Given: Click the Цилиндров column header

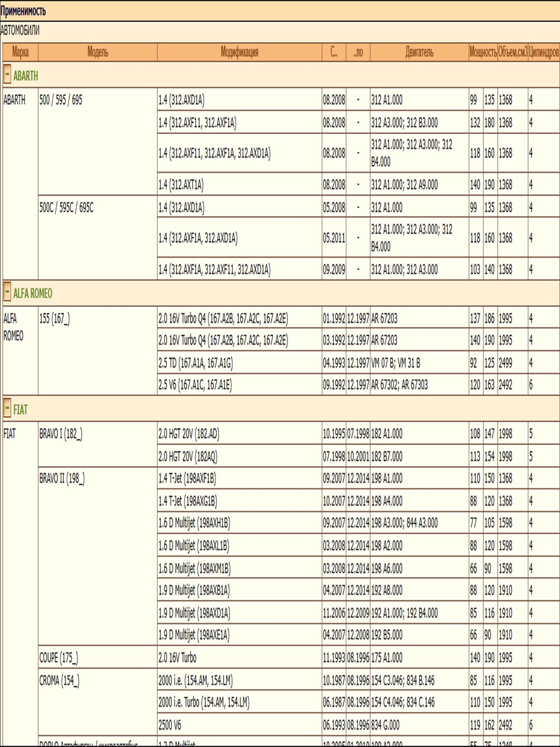Looking at the screenshot, I should click(x=543, y=52).
